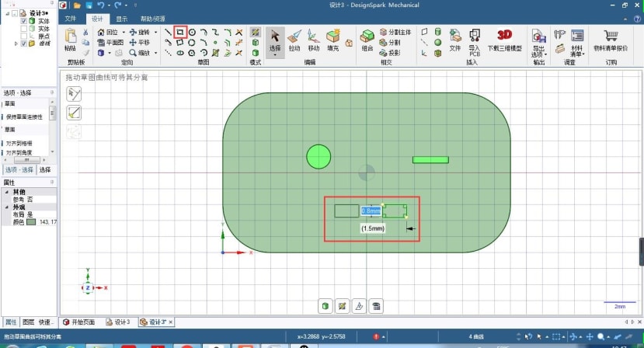Click the 0.8mm dimension input field
This screenshot has height=348, width=644.
(x=371, y=211)
